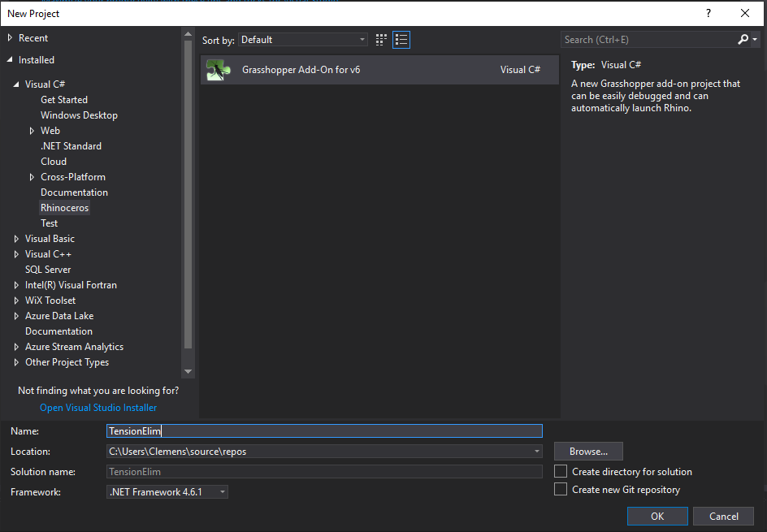Image resolution: width=767 pixels, height=532 pixels.
Task: Select Windows Desktop category
Action: coord(79,115)
